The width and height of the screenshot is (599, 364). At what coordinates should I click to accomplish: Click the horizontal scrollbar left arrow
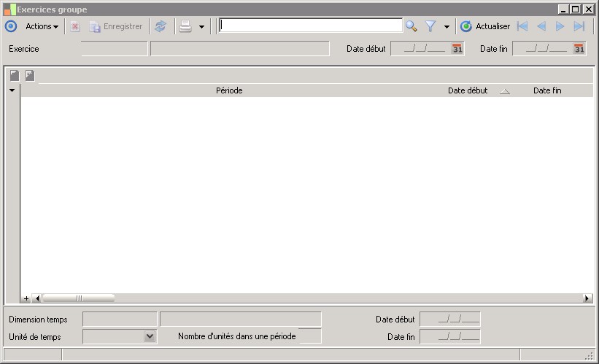[x=37, y=298]
